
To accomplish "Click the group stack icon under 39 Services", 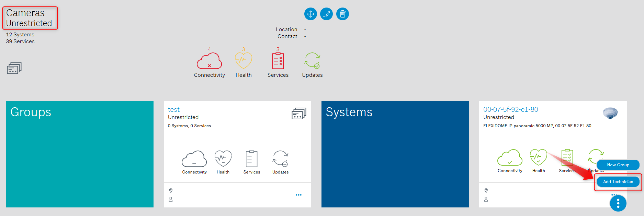I will [x=14, y=68].
